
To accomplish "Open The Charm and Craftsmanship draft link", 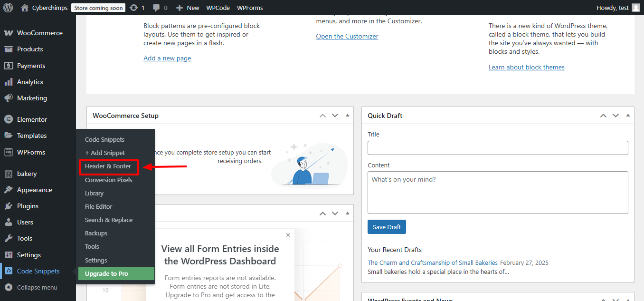I will point(433,262).
